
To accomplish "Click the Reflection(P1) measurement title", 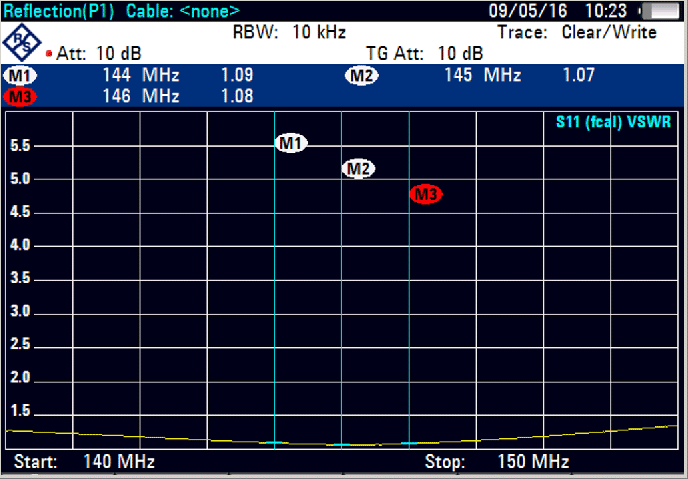I will point(59,12).
